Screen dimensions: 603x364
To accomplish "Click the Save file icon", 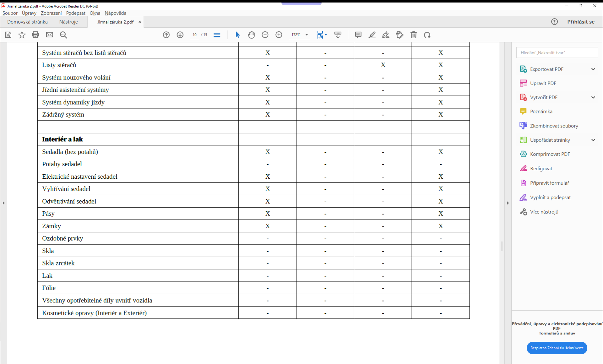I will pyautogui.click(x=8, y=35).
